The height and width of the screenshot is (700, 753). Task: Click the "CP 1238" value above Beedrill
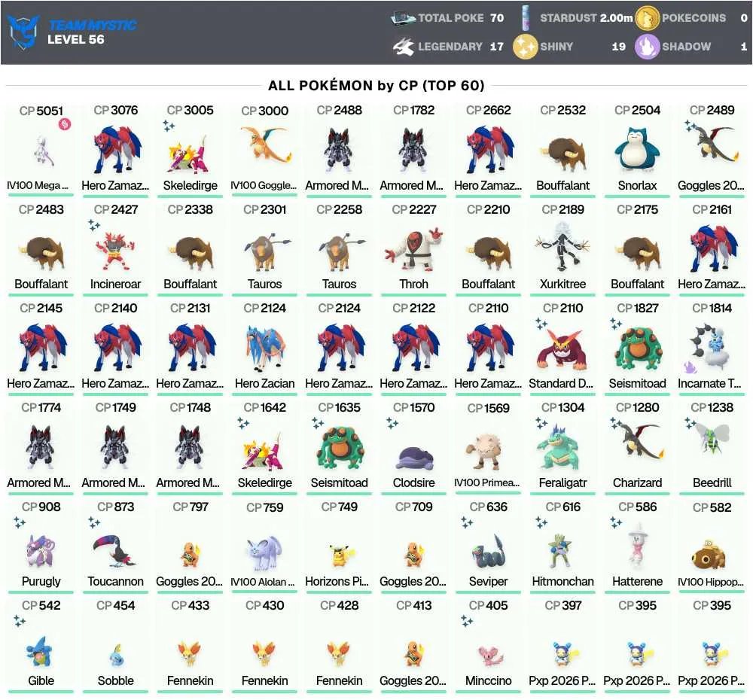pyautogui.click(x=712, y=408)
